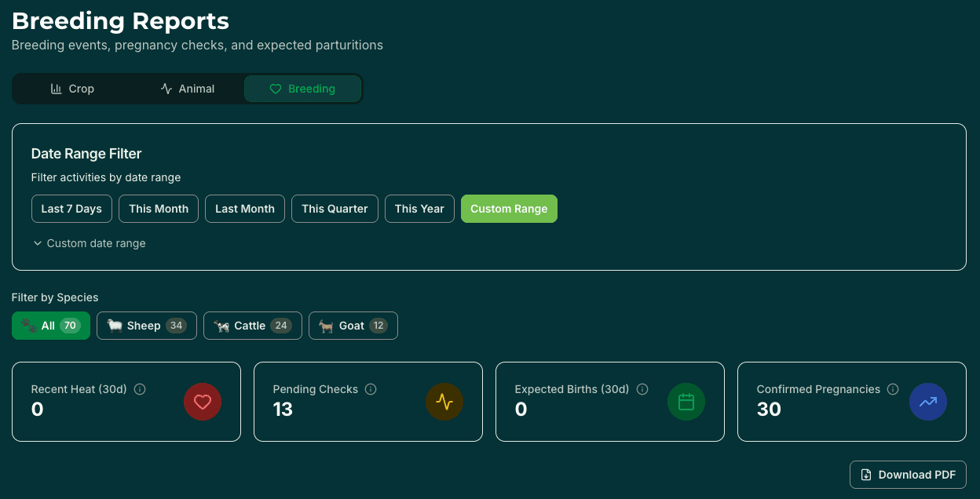This screenshot has width=980, height=499.
Task: Click the red heart icon on Recent Heat card
Action: [x=203, y=402]
